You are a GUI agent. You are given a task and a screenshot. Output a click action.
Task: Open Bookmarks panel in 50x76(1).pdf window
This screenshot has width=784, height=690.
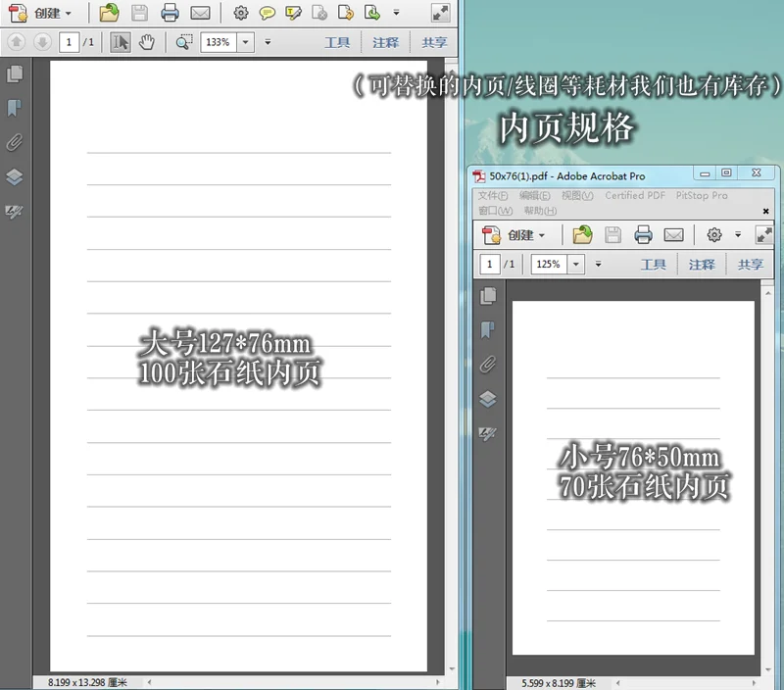click(488, 329)
